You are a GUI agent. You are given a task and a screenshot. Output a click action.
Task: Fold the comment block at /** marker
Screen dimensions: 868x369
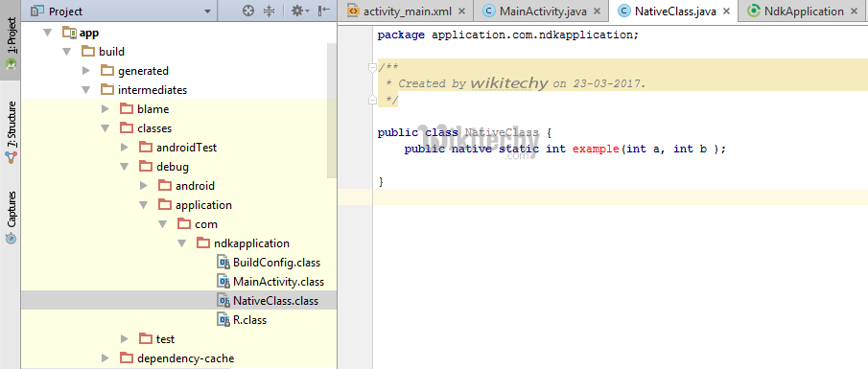(372, 67)
